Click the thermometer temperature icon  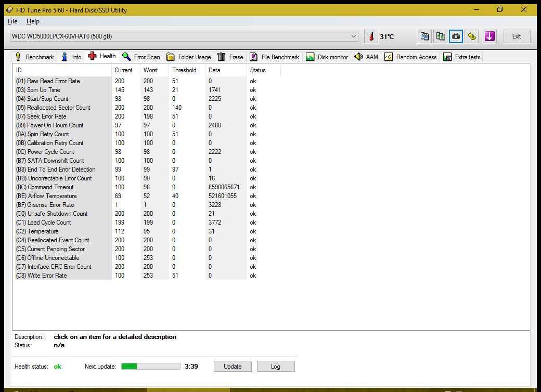[x=371, y=36]
